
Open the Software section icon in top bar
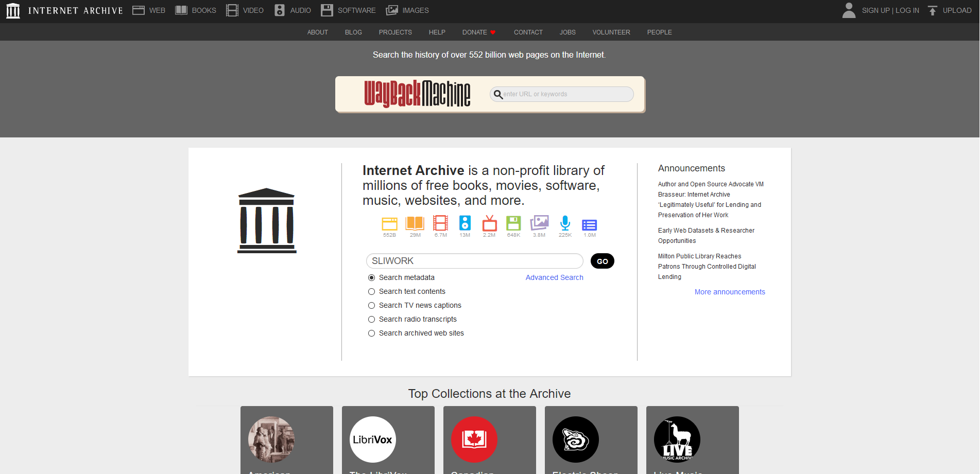pyautogui.click(x=327, y=10)
